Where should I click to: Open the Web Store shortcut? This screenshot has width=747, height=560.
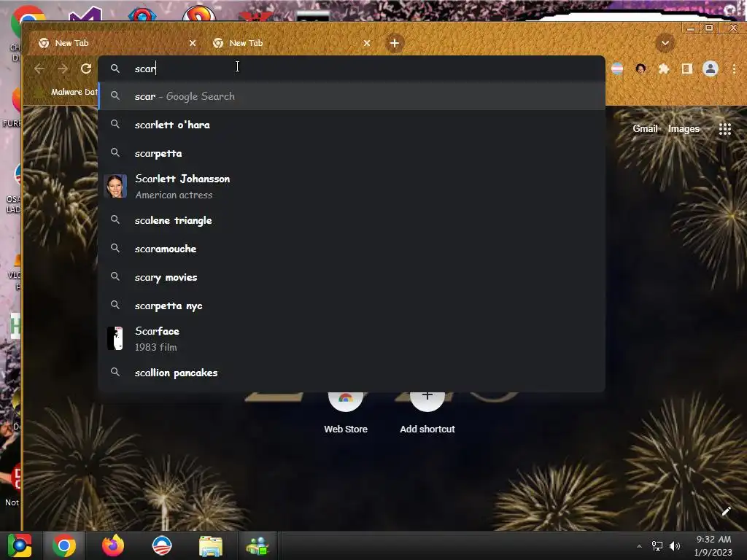pyautogui.click(x=346, y=412)
